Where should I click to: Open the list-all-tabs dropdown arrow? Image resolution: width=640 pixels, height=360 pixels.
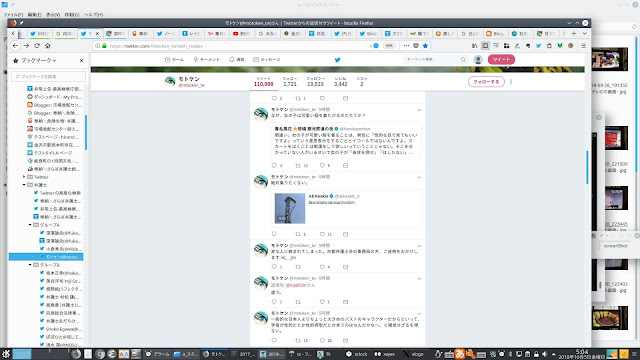pos(584,33)
